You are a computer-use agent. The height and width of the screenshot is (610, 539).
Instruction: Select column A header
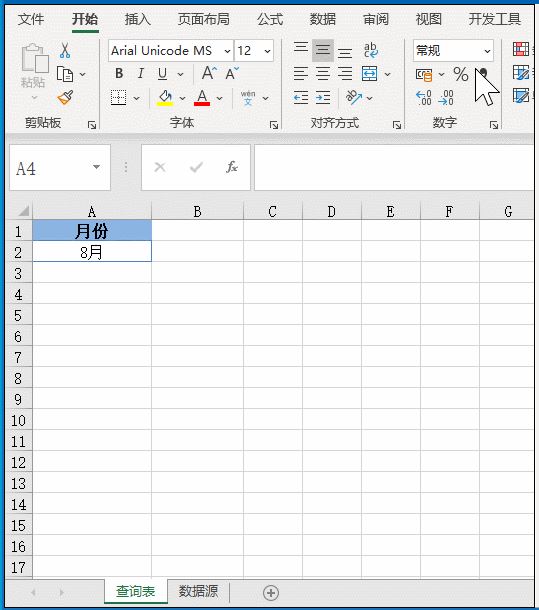92,212
